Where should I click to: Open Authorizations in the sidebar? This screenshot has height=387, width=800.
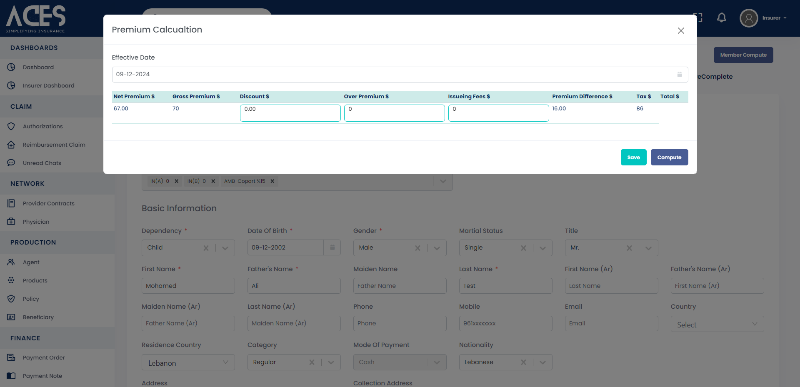pos(43,126)
